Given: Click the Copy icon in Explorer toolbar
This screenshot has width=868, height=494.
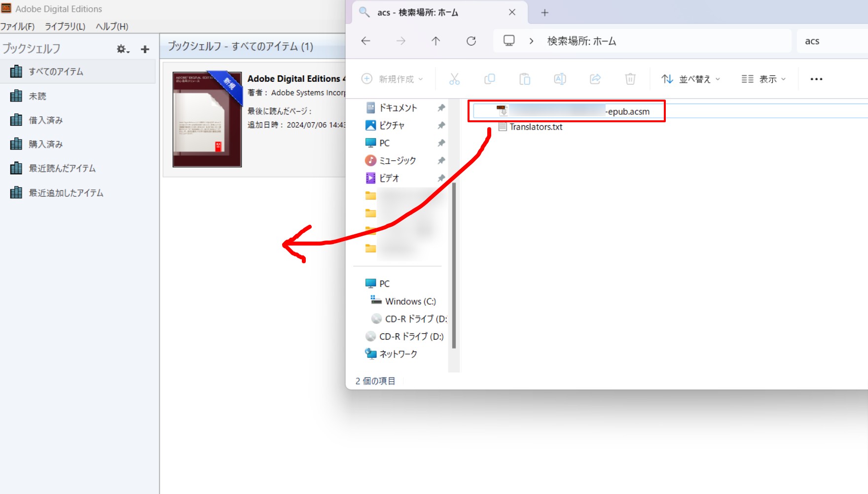Looking at the screenshot, I should (490, 79).
